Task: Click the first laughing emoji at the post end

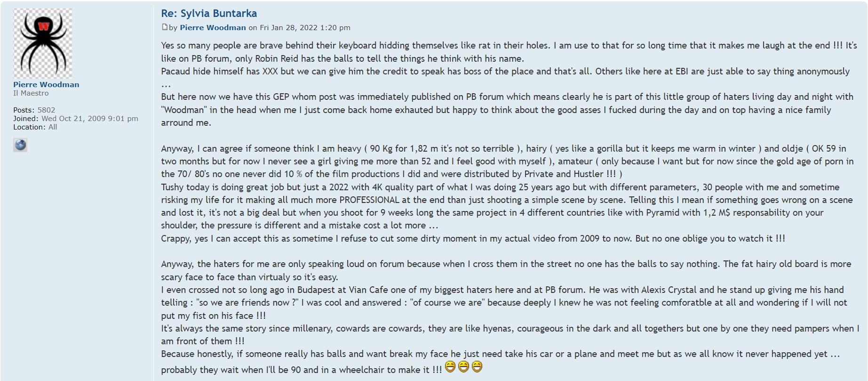Action: tap(450, 366)
